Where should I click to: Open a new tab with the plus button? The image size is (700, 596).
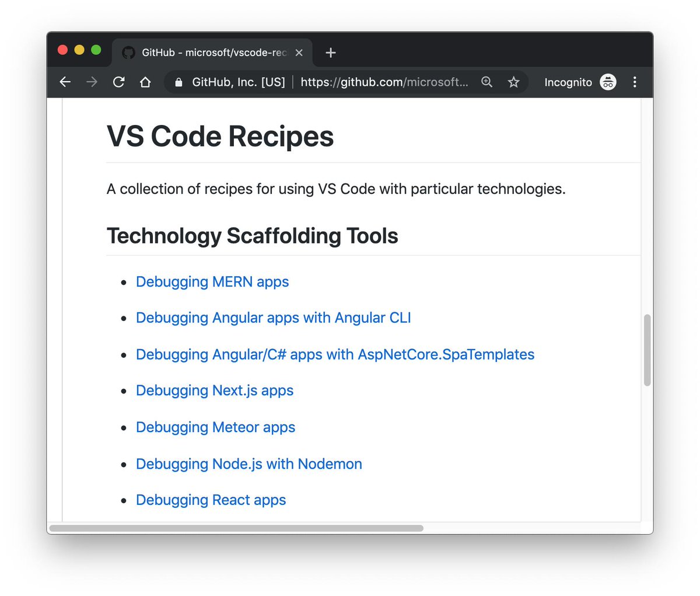(330, 52)
